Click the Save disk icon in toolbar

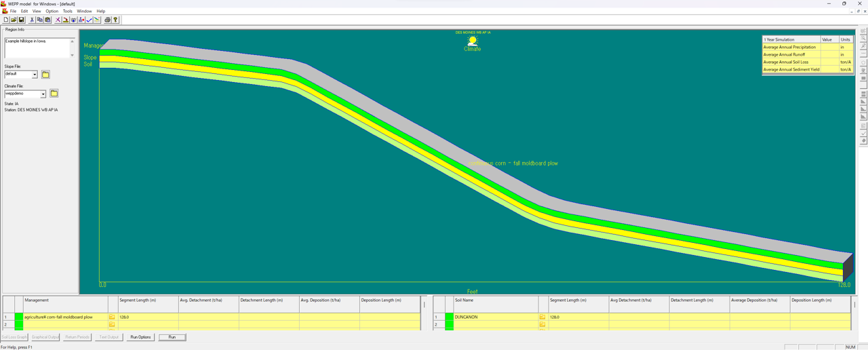click(22, 20)
